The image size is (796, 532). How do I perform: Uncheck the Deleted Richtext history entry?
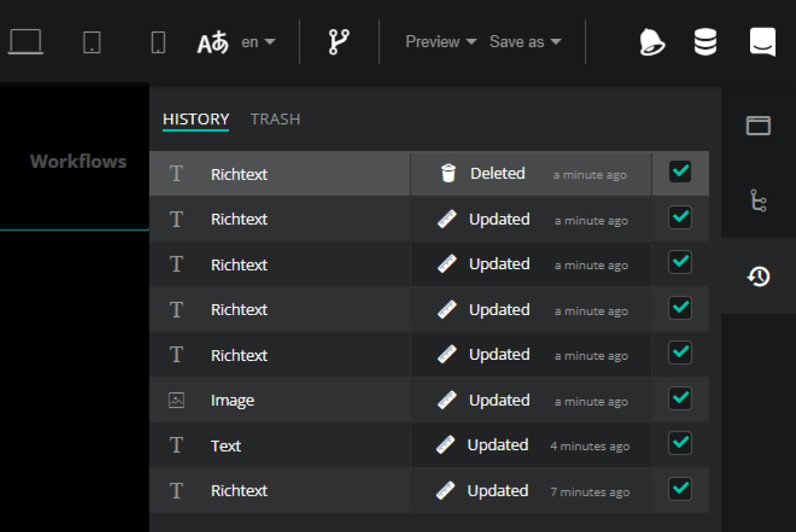[680, 172]
